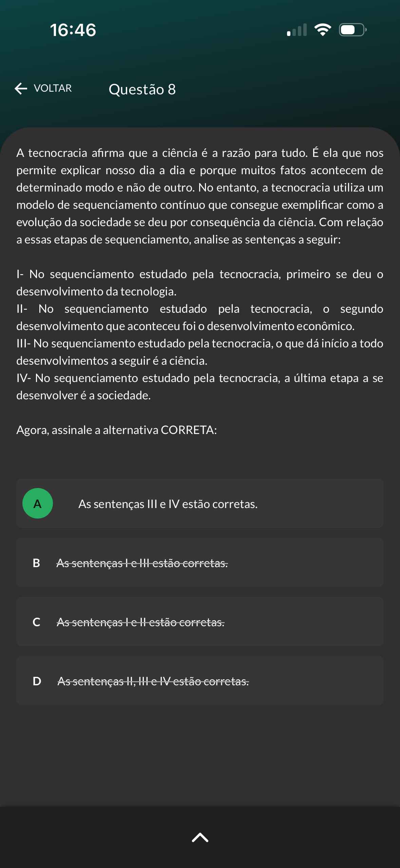Tap the cellular signal bars icon

pos(297,30)
